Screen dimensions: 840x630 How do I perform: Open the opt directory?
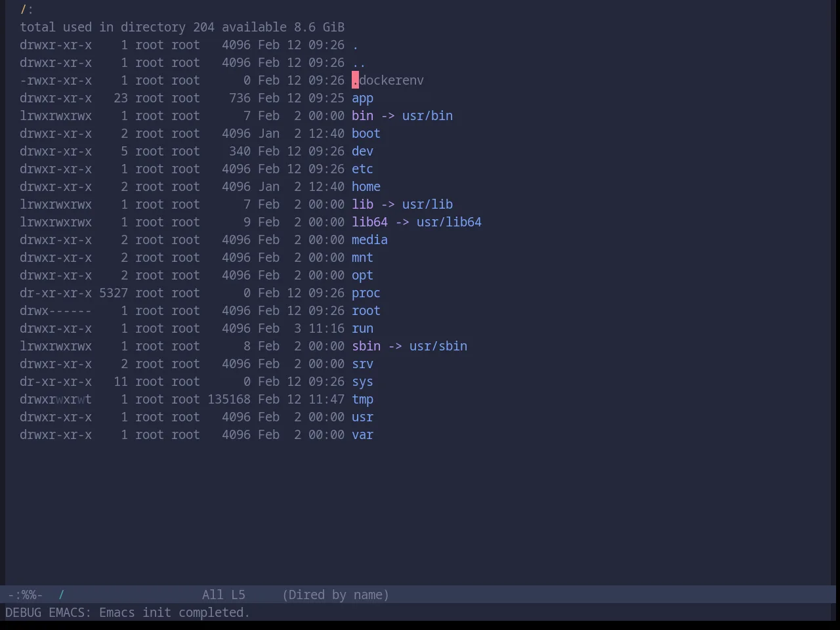click(362, 275)
